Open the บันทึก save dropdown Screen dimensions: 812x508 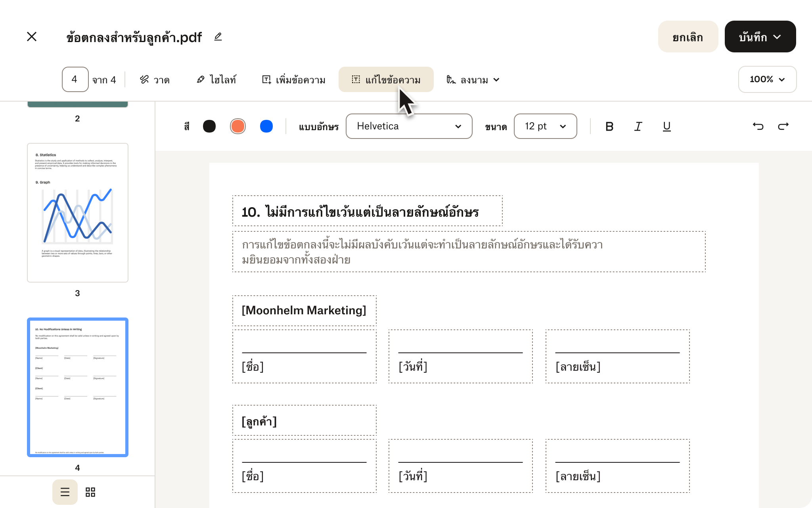click(x=760, y=37)
